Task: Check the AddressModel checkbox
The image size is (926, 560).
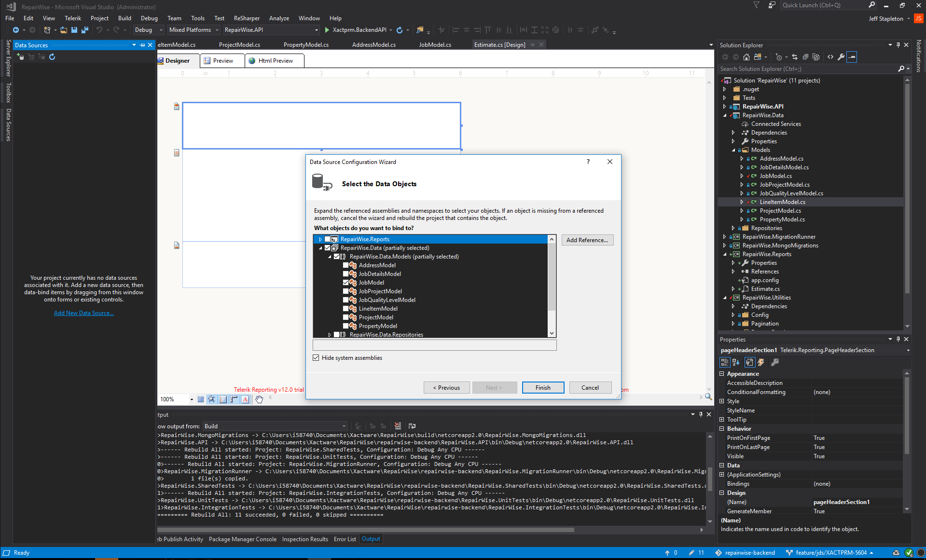Action: (x=346, y=265)
